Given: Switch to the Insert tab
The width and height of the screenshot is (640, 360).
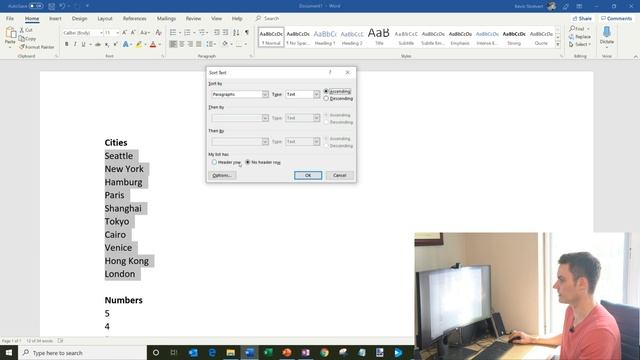Looking at the screenshot, I should pos(55,18).
